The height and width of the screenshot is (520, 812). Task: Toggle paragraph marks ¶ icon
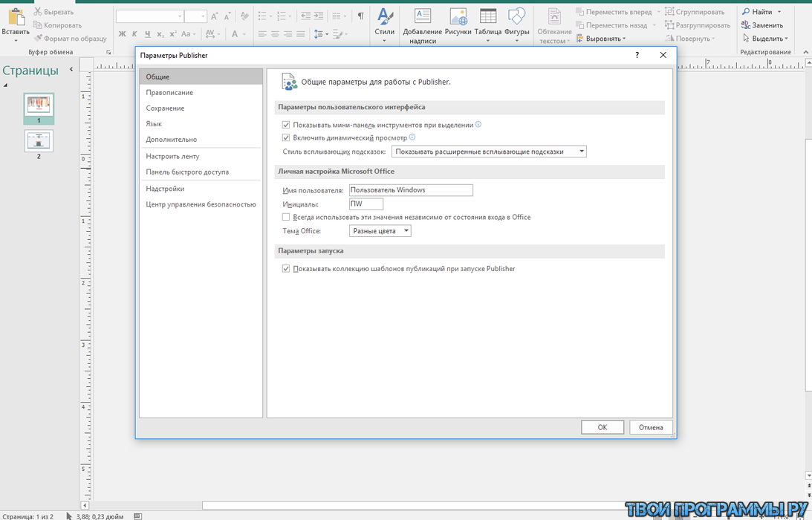tap(360, 16)
